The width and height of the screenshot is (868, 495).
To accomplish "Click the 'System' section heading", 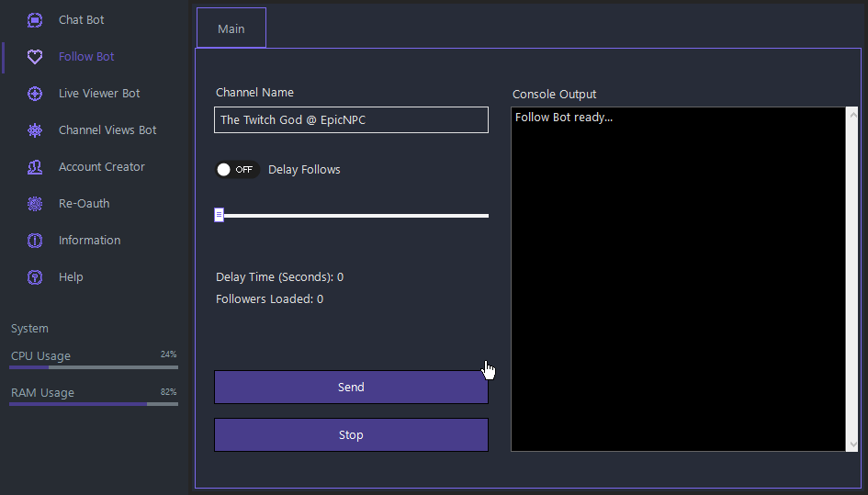I will tap(30, 329).
